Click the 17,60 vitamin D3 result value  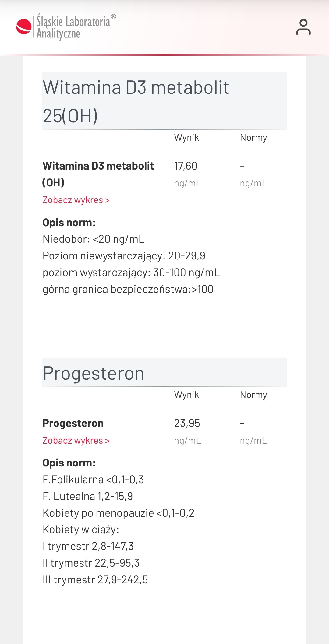(186, 166)
